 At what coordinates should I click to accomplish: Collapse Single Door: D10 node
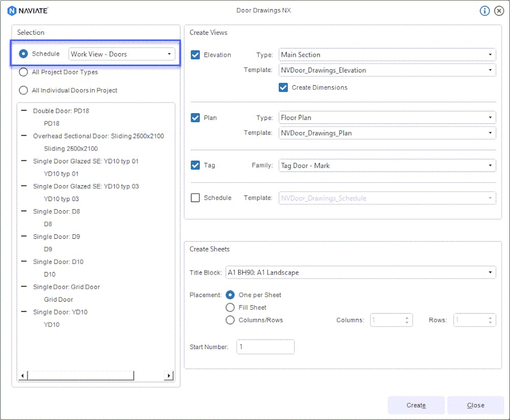pos(24,261)
